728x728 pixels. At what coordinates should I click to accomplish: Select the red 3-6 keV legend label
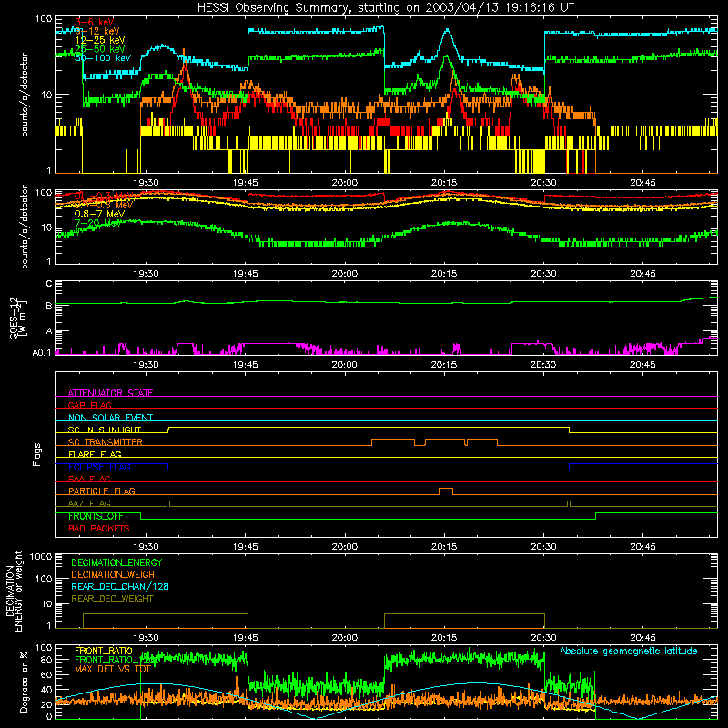pyautogui.click(x=95, y=22)
